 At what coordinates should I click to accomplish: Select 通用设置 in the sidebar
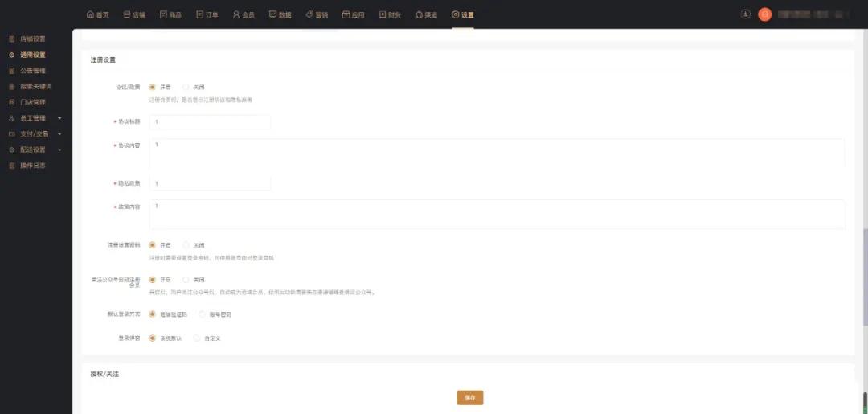click(x=33, y=55)
